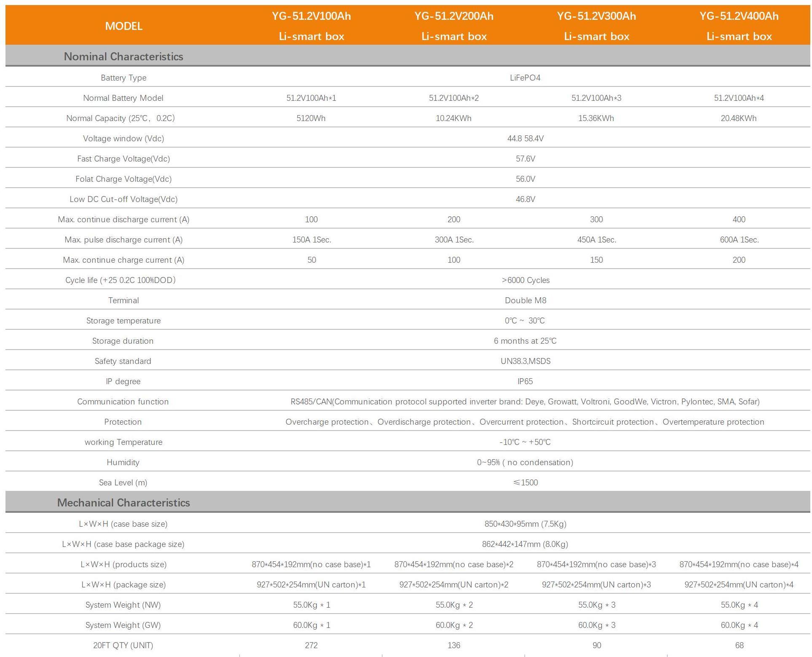Click the Folat Charge Voltage(Vdc) label
The image size is (812, 657).
124,179
